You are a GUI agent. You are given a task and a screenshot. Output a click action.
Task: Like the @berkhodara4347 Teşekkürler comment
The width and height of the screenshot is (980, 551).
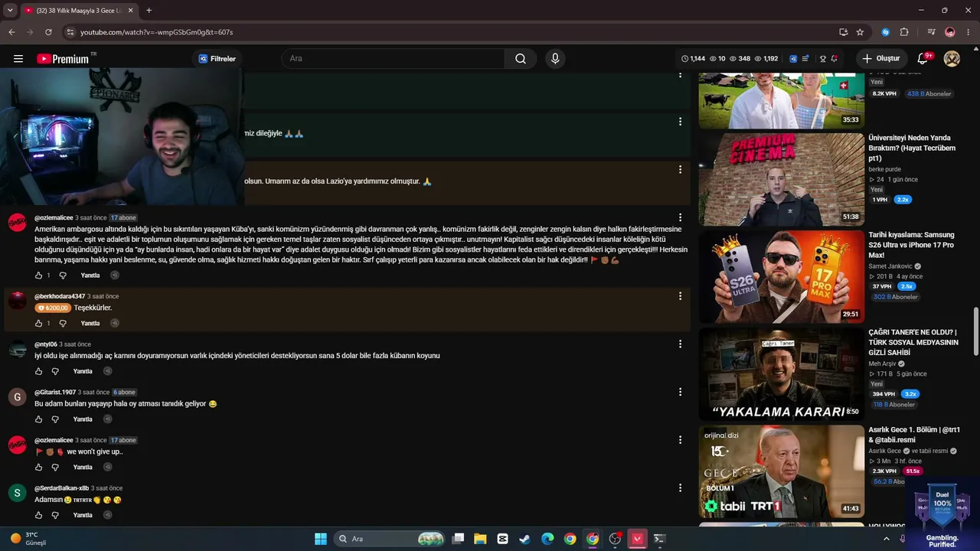pyautogui.click(x=38, y=323)
